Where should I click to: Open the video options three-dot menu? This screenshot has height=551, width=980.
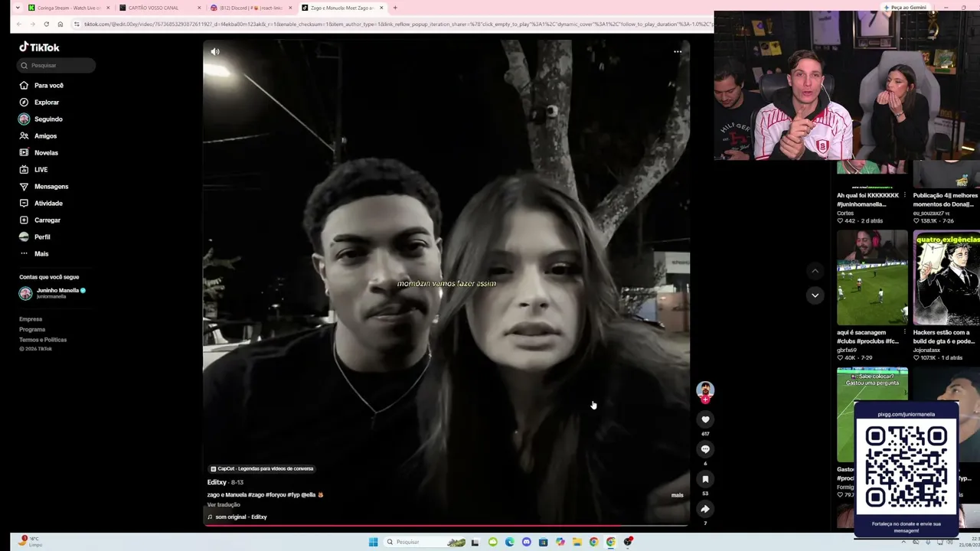point(678,52)
